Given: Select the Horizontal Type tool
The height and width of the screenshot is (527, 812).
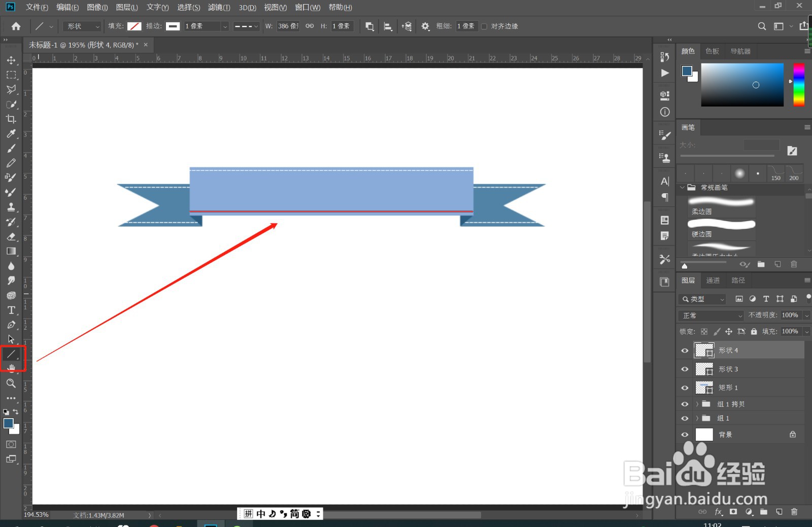Looking at the screenshot, I should (11, 310).
